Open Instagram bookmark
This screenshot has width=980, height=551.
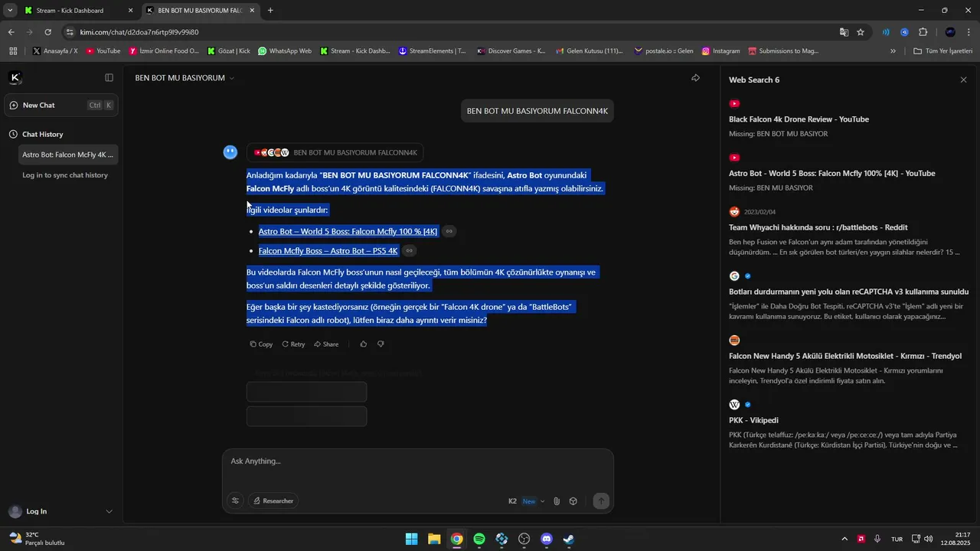[x=720, y=51]
